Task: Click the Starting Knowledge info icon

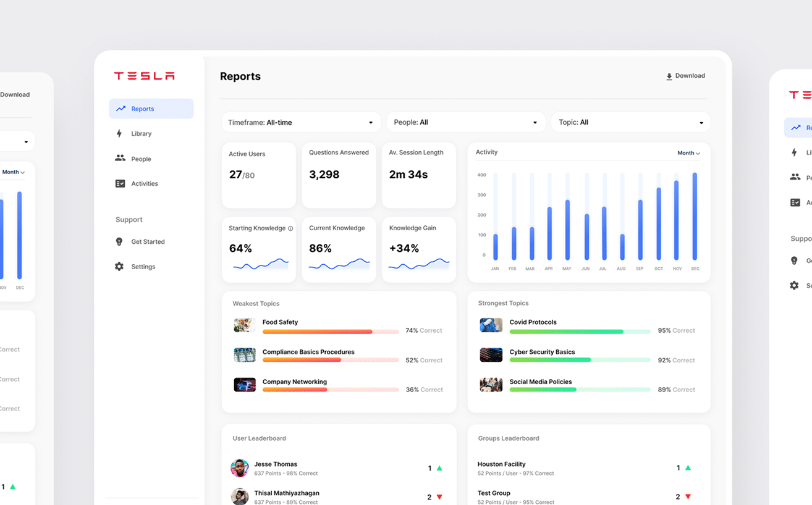Action: coord(290,228)
